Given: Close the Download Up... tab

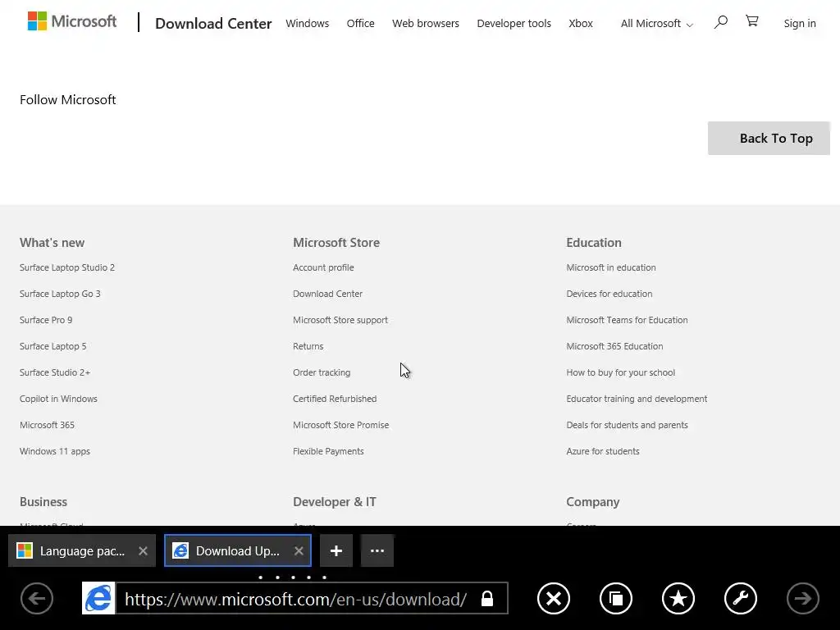Looking at the screenshot, I should pyautogui.click(x=299, y=550).
